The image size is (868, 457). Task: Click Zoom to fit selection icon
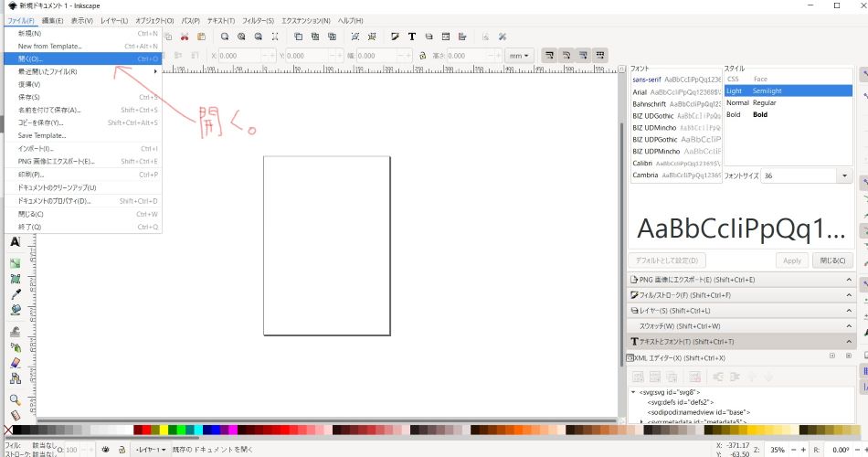click(x=225, y=37)
